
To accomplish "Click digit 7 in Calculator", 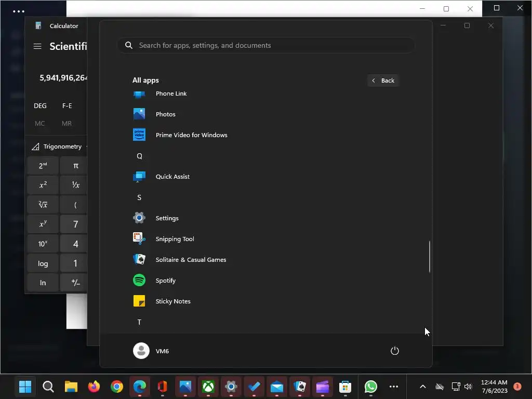I will pos(74,224).
